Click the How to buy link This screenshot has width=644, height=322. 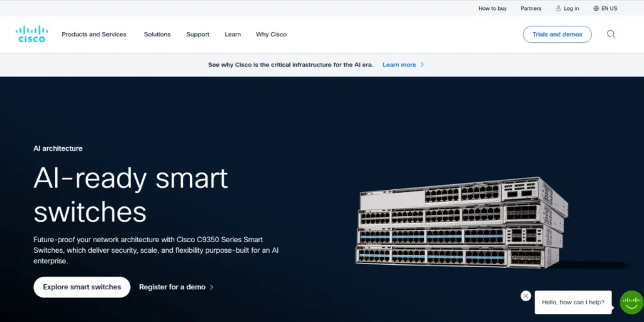tap(492, 8)
